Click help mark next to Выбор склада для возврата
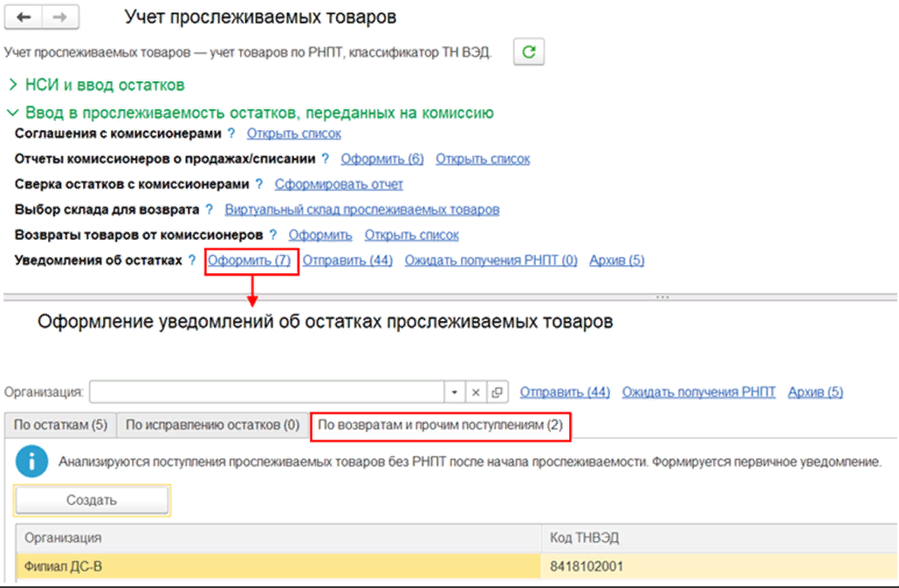899x588 pixels. (209, 209)
